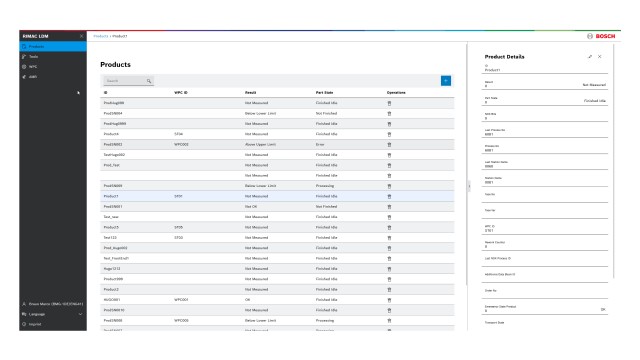Viewport: 640px width, 360px height.
Task: Click the Products icon in sidebar
Action: 24,47
